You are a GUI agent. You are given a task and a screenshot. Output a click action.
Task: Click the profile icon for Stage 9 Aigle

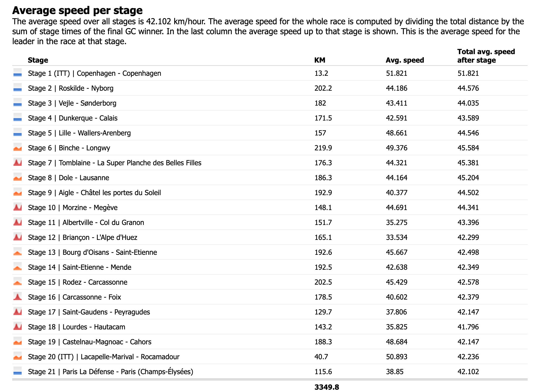pyautogui.click(x=18, y=192)
